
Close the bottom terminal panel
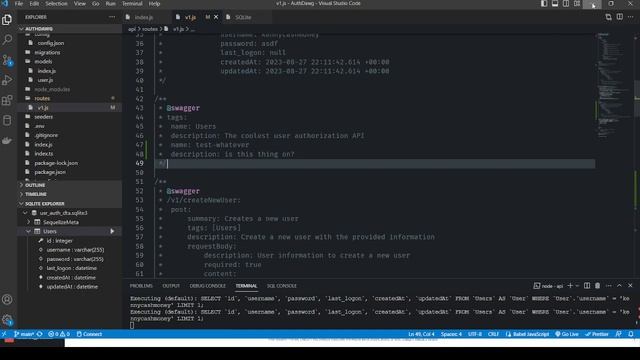point(630,286)
